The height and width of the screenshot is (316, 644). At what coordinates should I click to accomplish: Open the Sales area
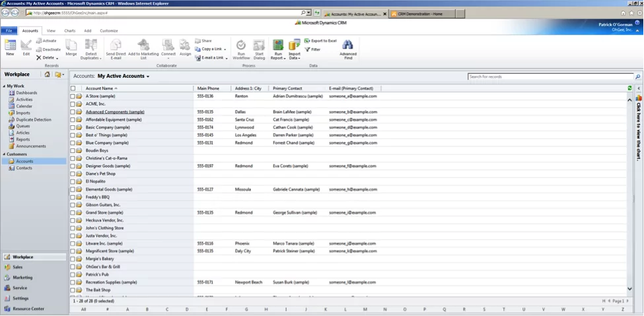(x=18, y=267)
